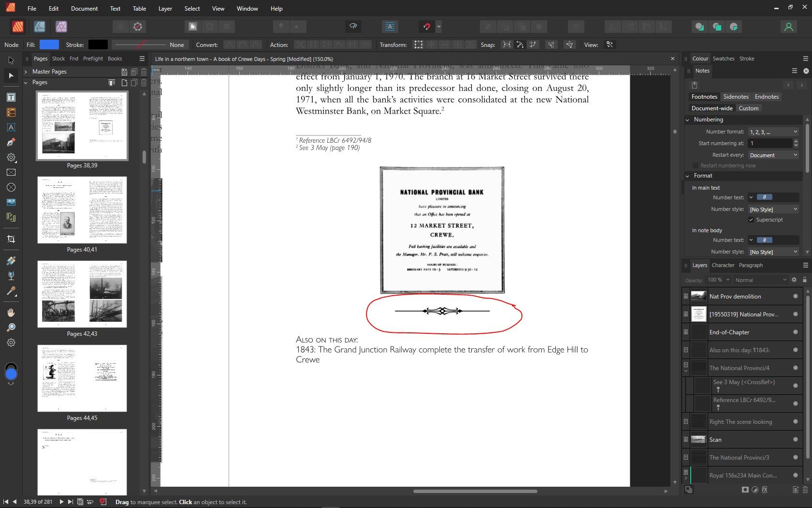Open the black Stroke colour swatch
The height and width of the screenshot is (508, 812).
[98, 45]
